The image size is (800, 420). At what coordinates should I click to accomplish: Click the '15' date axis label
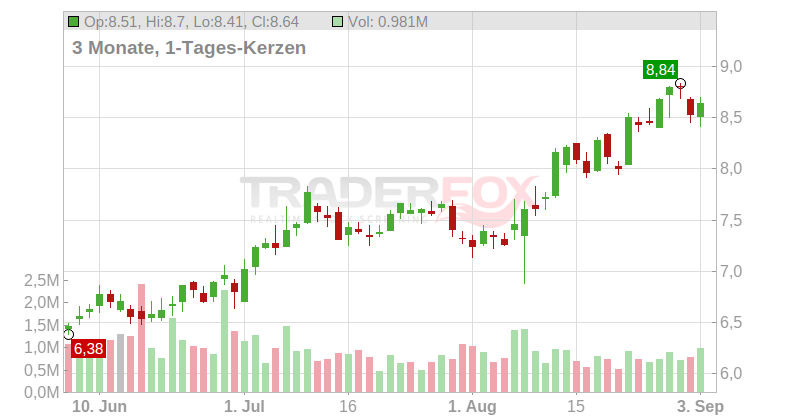(576, 407)
